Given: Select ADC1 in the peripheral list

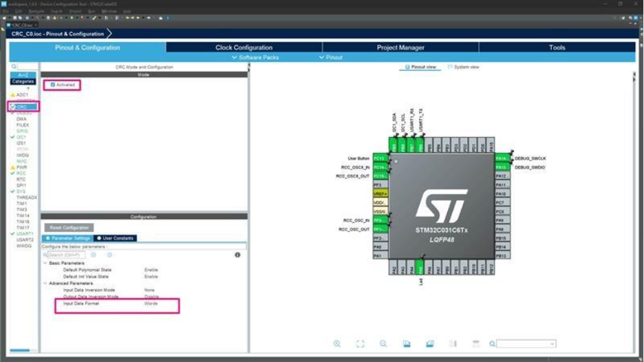Looking at the screenshot, I should (x=22, y=95).
